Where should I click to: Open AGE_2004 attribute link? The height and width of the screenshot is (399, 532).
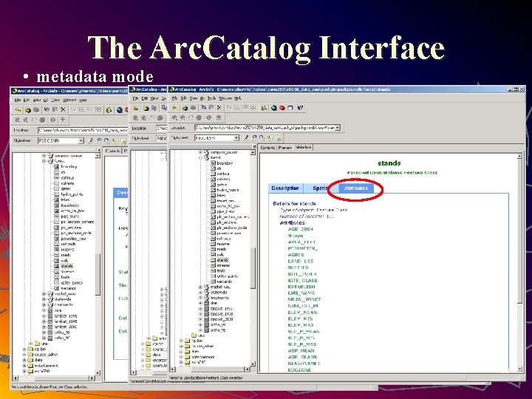[x=301, y=229]
